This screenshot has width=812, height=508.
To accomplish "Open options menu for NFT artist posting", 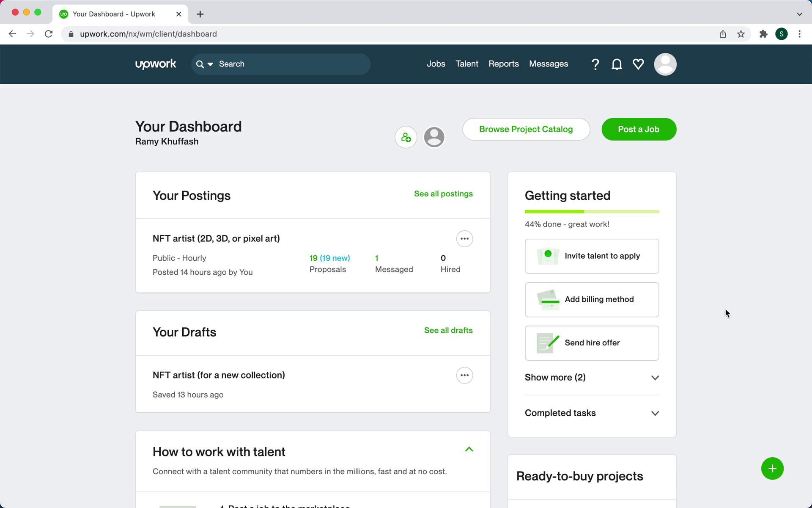I will [464, 239].
